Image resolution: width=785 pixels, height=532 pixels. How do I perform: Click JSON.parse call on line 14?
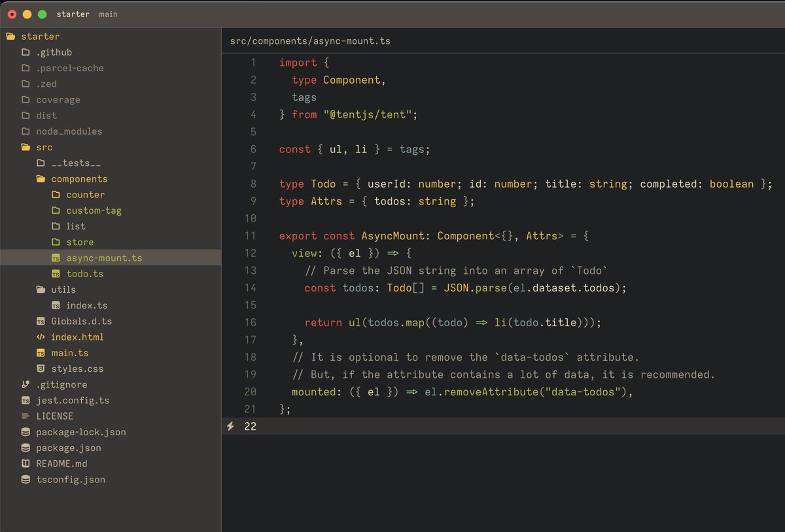[x=475, y=288]
